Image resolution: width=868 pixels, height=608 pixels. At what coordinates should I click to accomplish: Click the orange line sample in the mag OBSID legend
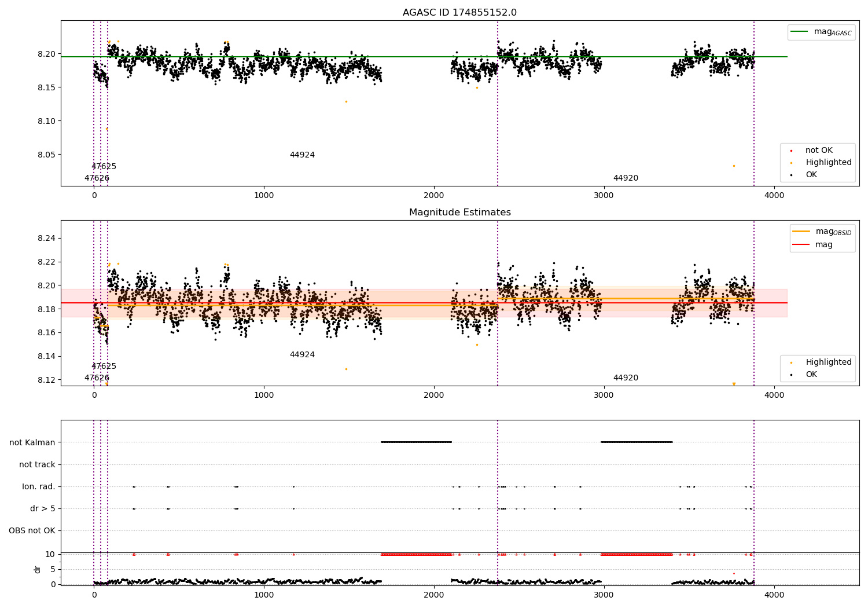[801, 232]
